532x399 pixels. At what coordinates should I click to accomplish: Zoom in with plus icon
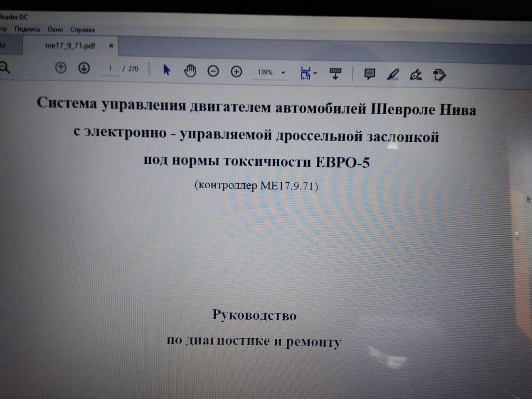(236, 72)
